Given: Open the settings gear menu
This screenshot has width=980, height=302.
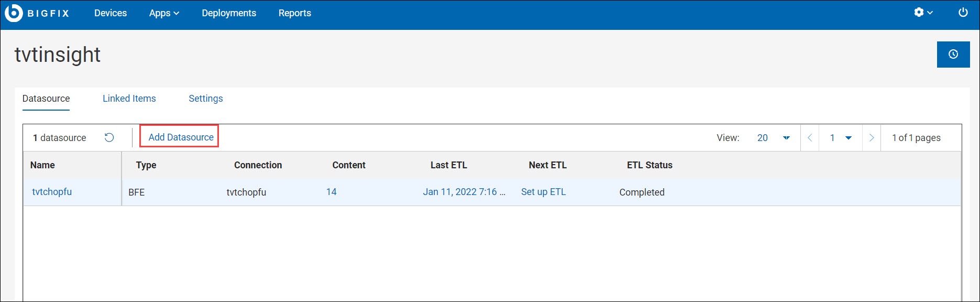Looking at the screenshot, I should click(923, 13).
